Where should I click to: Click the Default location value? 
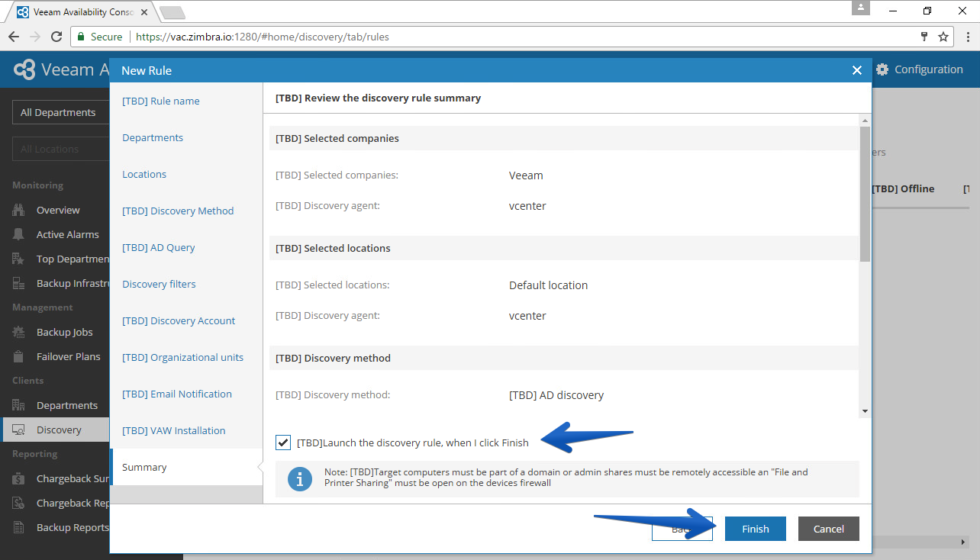coord(548,285)
